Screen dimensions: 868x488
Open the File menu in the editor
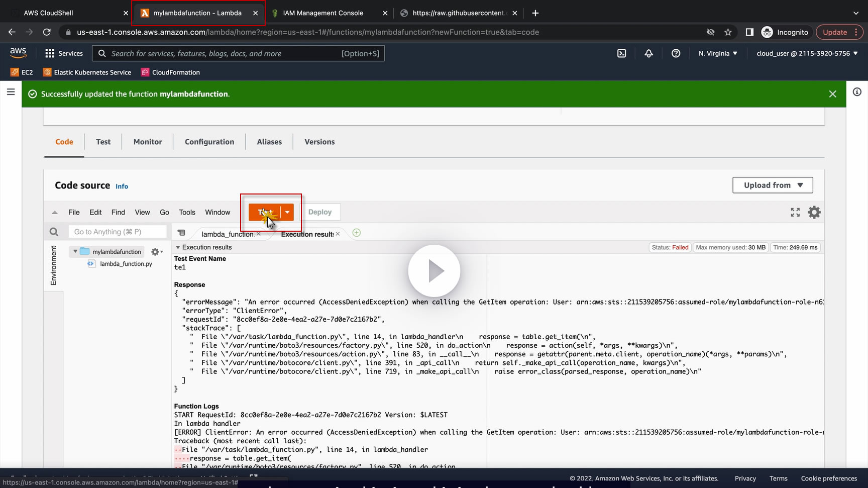(x=74, y=212)
